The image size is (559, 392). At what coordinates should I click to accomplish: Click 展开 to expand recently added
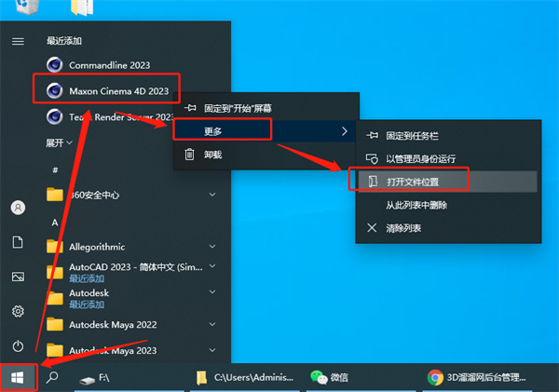click(x=59, y=142)
